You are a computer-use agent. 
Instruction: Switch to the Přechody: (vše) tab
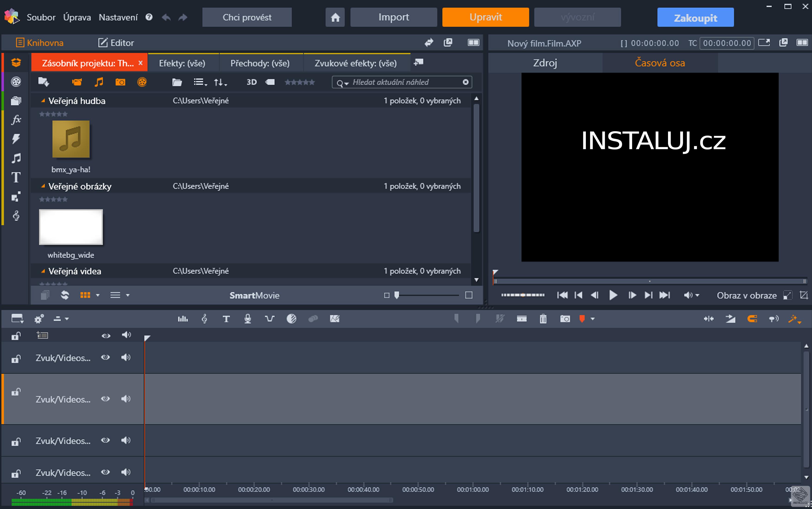click(260, 63)
